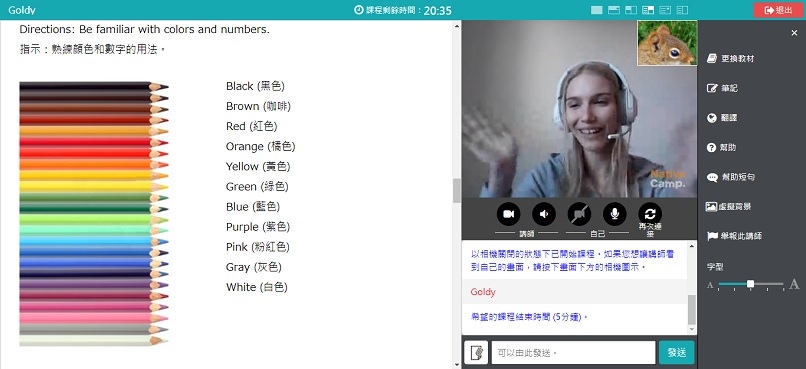806x369 pixels.
Task: Click the chat message input field
Action: coord(573,353)
